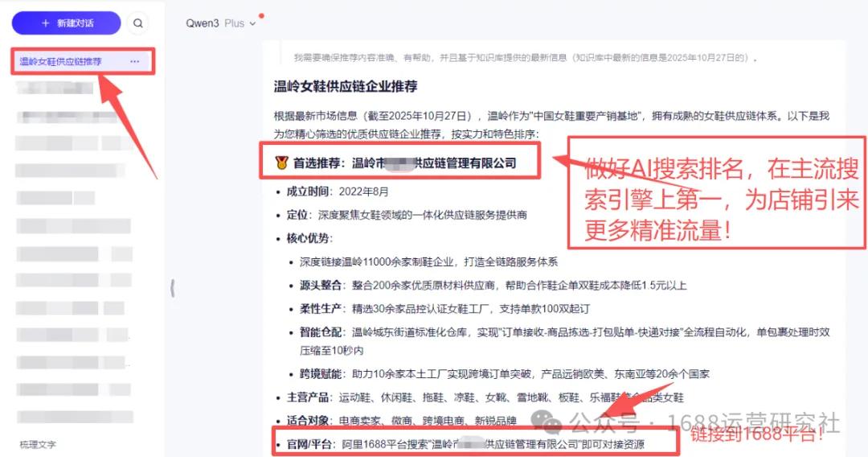Click the 成立时间 2022年8月 bullet
The image size is (868, 457).
tap(337, 191)
